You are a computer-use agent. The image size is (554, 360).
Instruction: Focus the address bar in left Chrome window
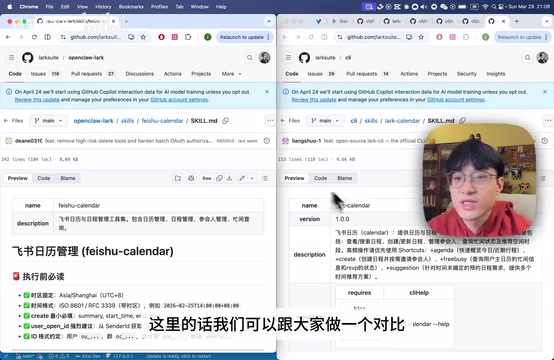click(x=95, y=37)
